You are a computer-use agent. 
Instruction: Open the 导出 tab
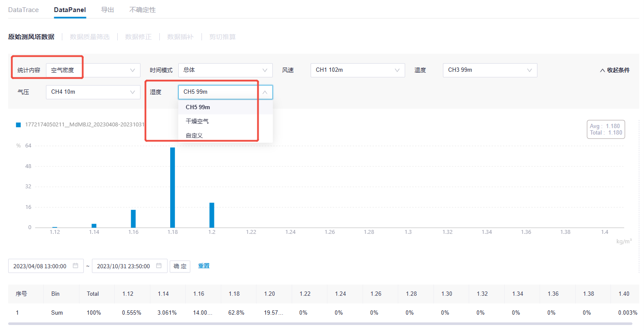click(107, 9)
